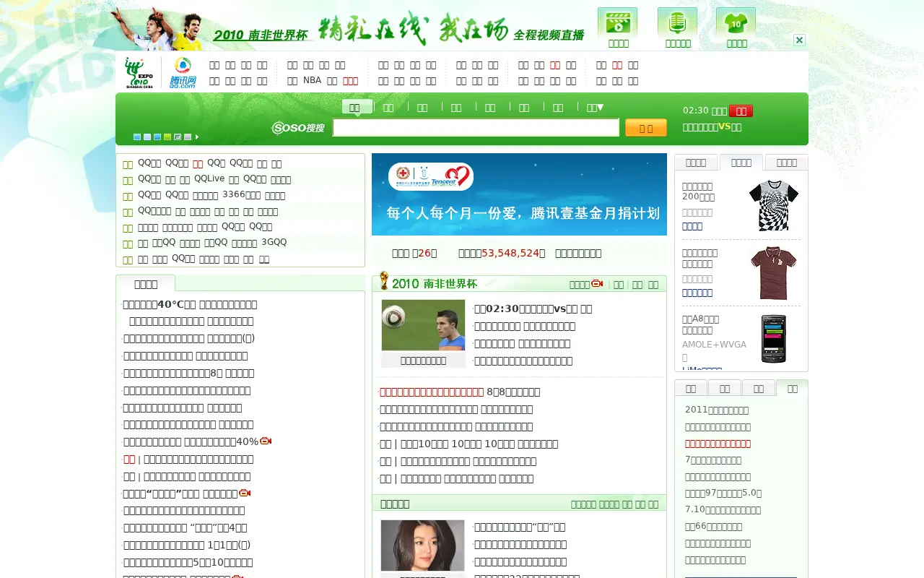Open the red headline in World Cup news
This screenshot has width=924, height=578.
tap(432, 392)
